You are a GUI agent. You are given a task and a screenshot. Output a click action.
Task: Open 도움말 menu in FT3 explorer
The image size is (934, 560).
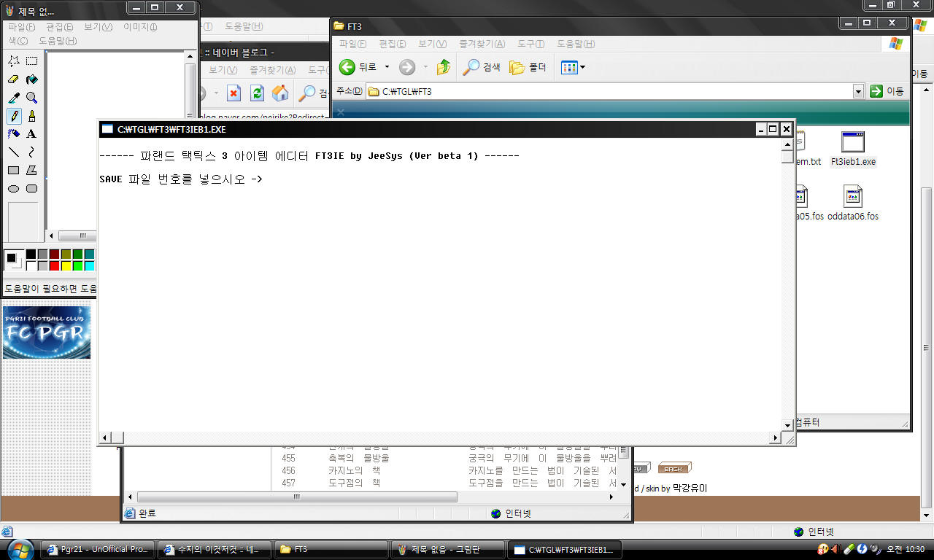(576, 44)
